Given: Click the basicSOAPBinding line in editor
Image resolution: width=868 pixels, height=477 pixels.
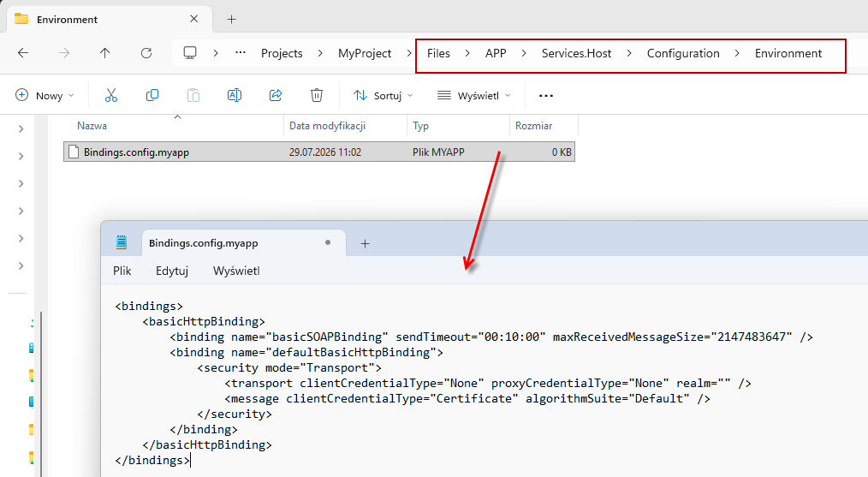Looking at the screenshot, I should click(491, 337).
